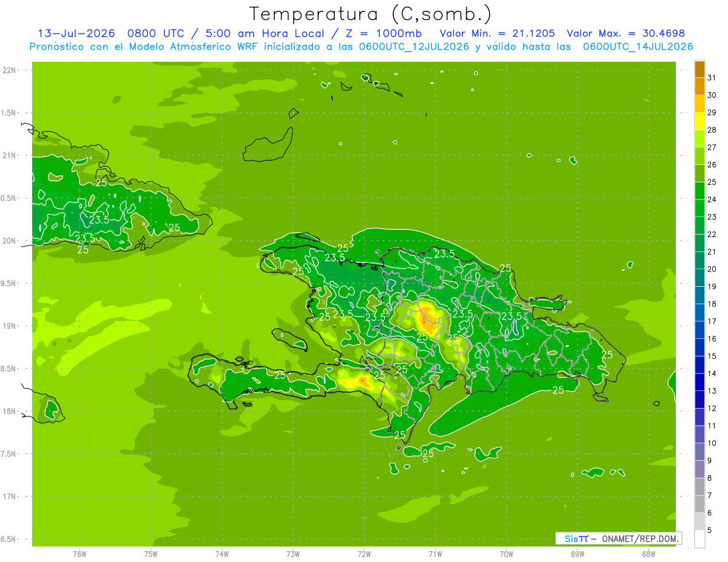Click the blue colorbar swatch between 14 and 15
Screen dimensions: 728x562
(699, 366)
